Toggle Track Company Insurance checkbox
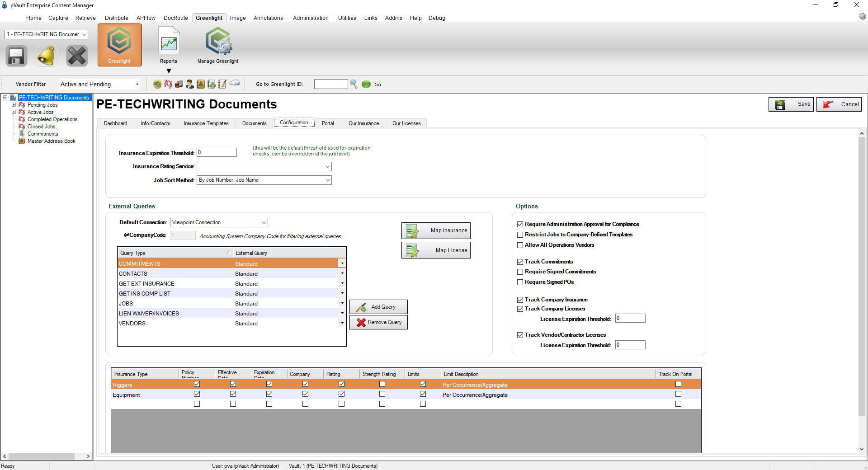The image size is (868, 470). [520, 300]
